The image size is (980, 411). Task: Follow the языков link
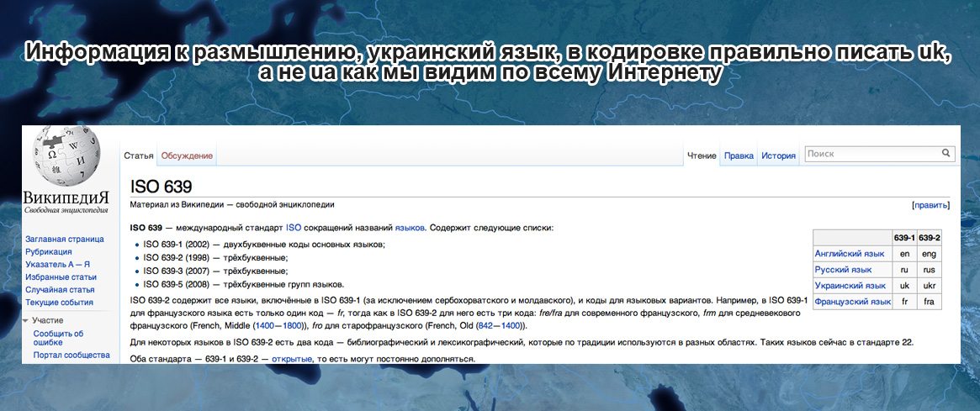click(x=410, y=228)
